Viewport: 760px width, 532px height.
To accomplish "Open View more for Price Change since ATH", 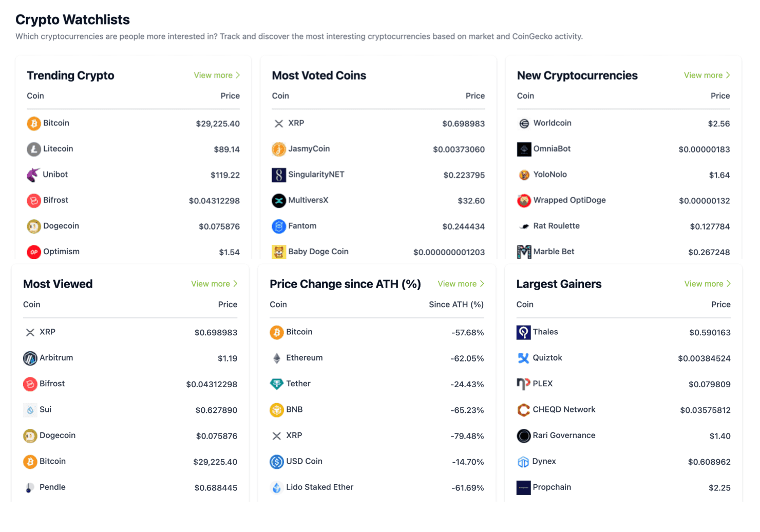I will click(461, 284).
